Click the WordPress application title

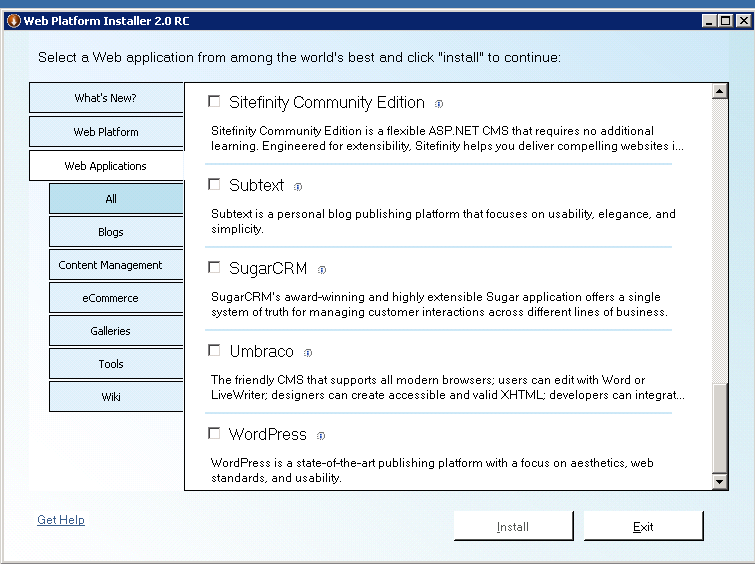[267, 434]
